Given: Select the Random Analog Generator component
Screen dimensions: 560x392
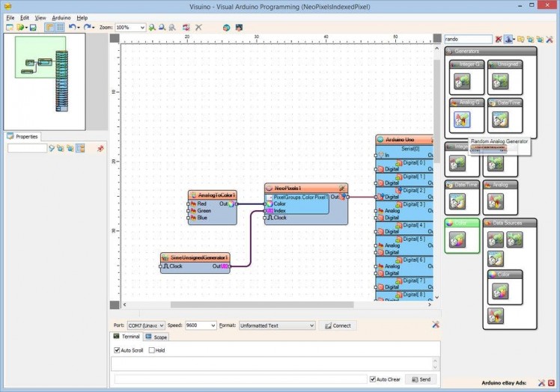Looking at the screenshot, I should 462,119.
